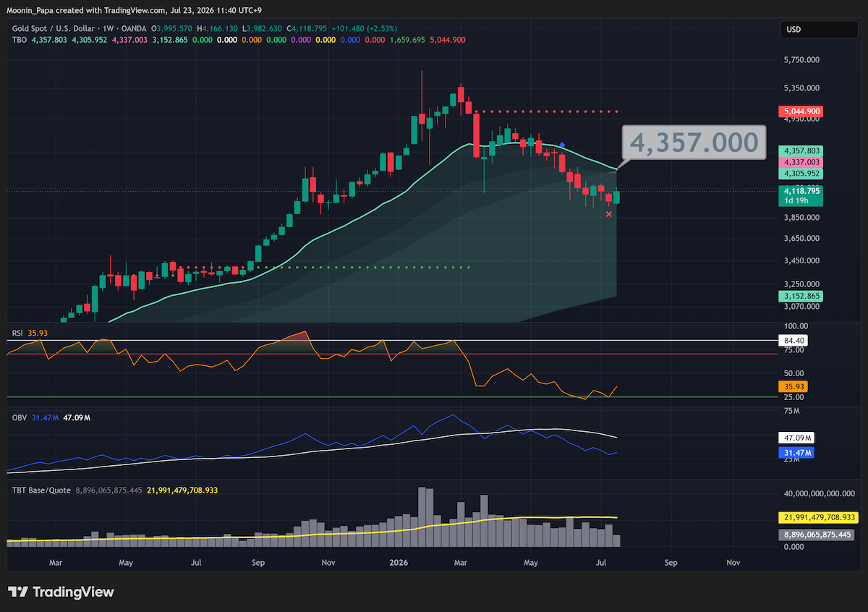Click the 2026 label on the time axis
Viewport: 868px width, 612px height.
399,561
